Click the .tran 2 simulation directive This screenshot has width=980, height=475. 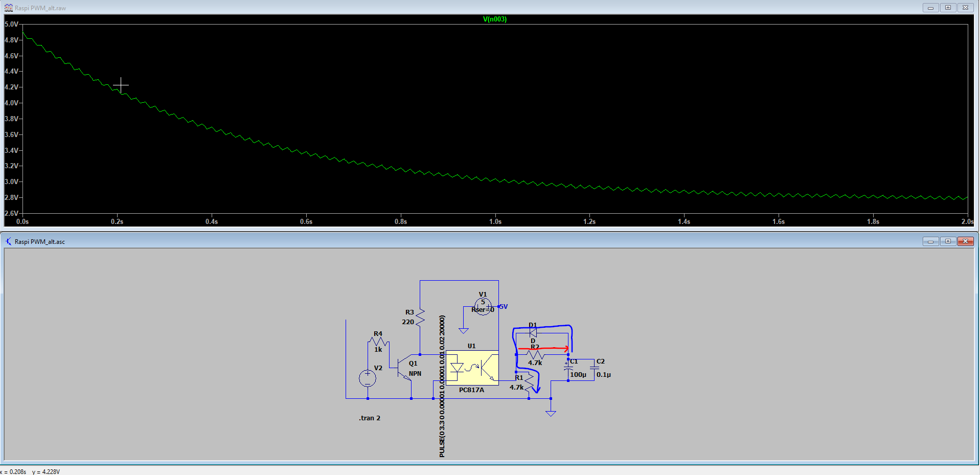370,418
